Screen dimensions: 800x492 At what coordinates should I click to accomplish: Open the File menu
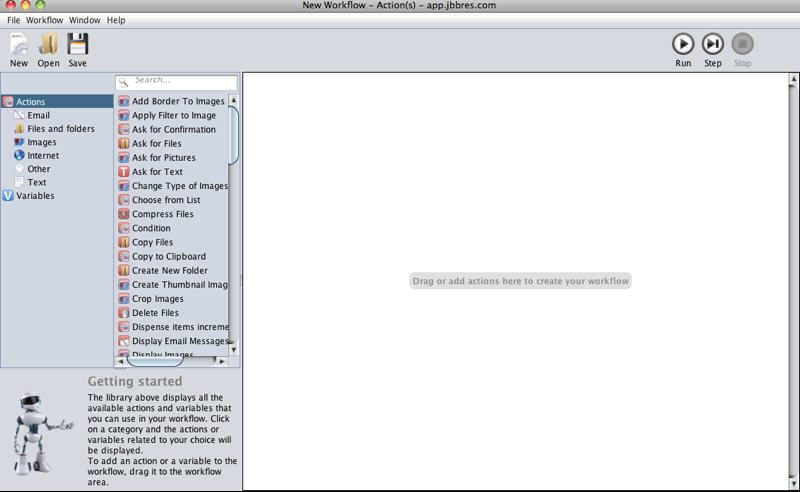point(14,20)
